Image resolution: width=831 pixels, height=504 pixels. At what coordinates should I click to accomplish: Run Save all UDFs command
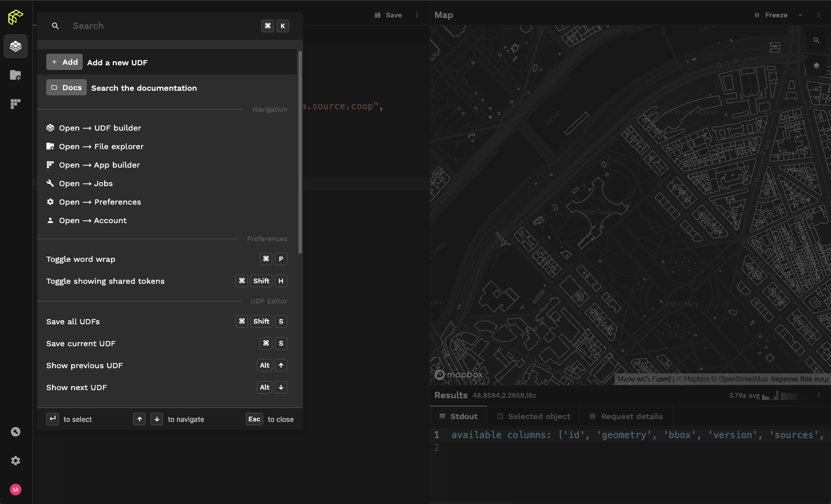[167, 321]
